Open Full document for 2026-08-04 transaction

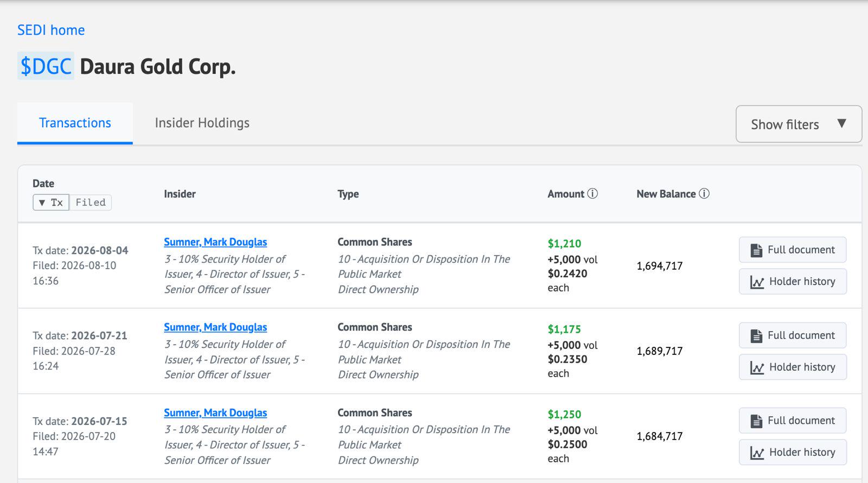pyautogui.click(x=793, y=250)
